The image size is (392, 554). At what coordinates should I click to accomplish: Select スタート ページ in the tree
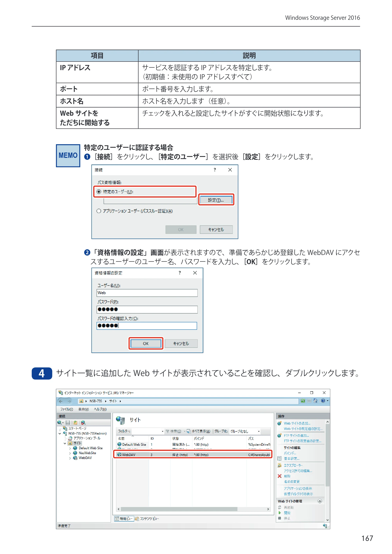77,428
